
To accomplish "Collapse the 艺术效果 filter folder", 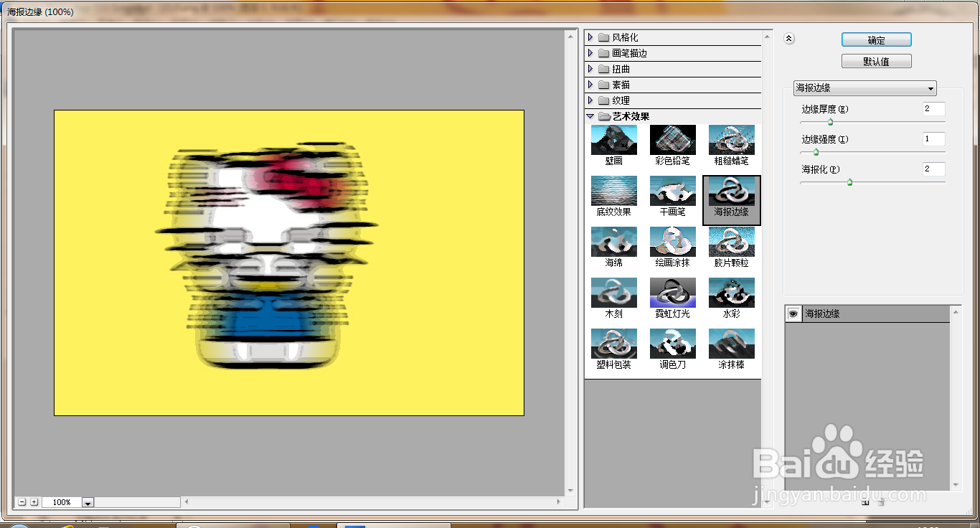I will coord(590,116).
